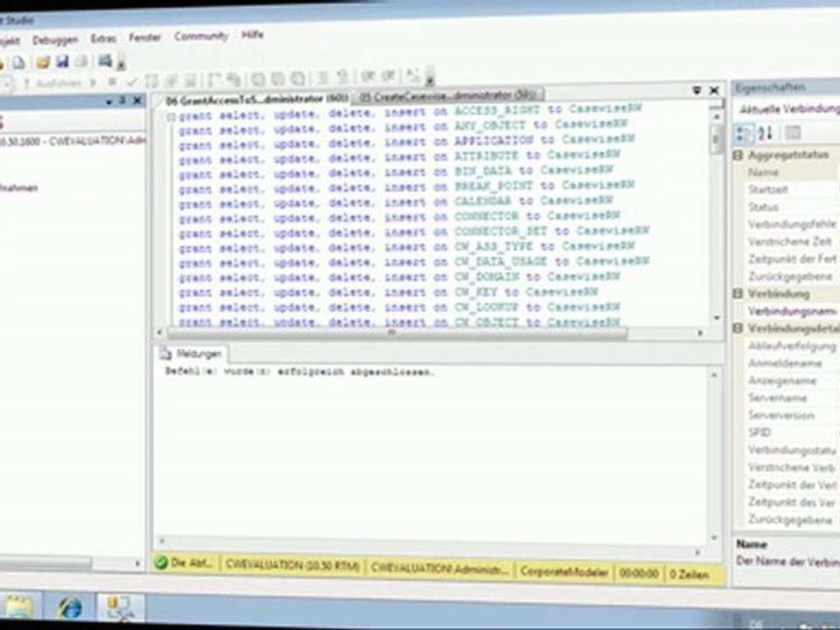Select the 06 GrantAccessToS... query tab
Image resolution: width=840 pixels, height=630 pixels.
click(x=256, y=100)
